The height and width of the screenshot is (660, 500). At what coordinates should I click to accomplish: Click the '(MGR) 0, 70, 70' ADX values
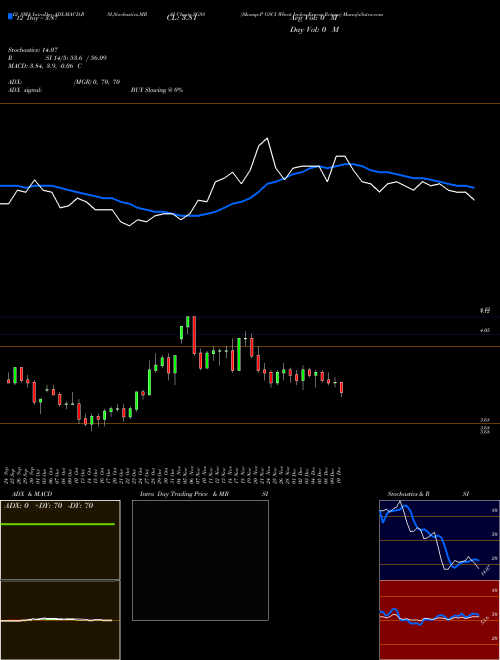(x=97, y=82)
